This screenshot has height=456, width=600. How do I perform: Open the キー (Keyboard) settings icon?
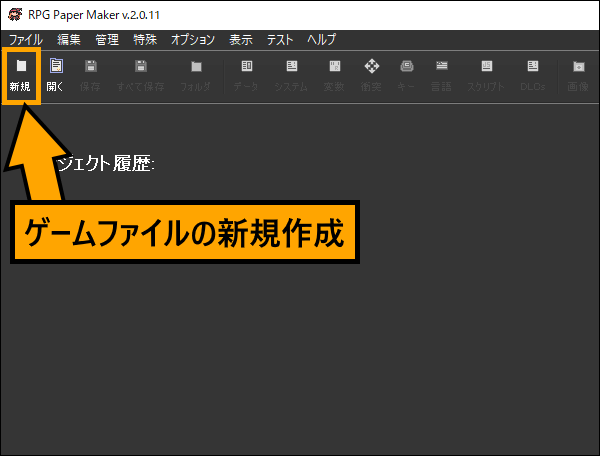[x=406, y=75]
